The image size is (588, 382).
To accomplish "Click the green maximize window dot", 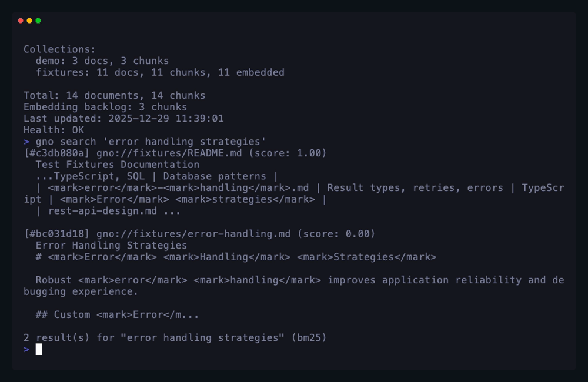I will pos(38,21).
